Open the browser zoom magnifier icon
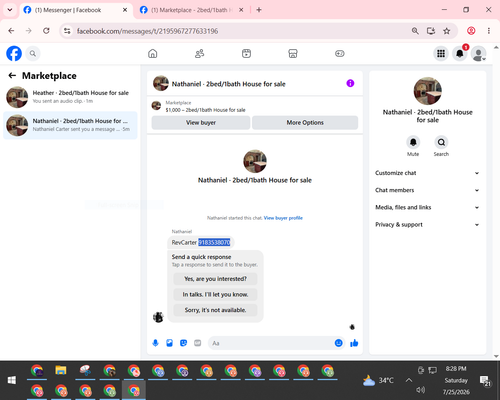The height and width of the screenshot is (400, 500). [415, 31]
